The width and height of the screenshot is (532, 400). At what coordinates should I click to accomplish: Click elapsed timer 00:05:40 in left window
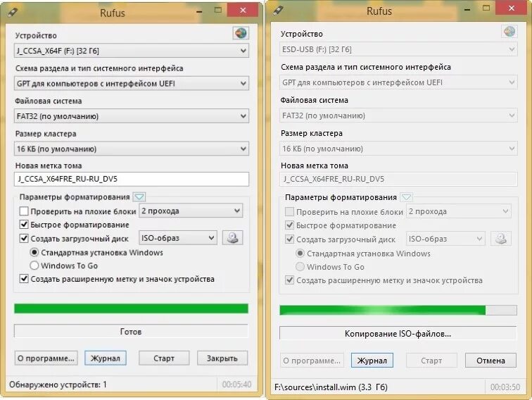click(x=237, y=384)
